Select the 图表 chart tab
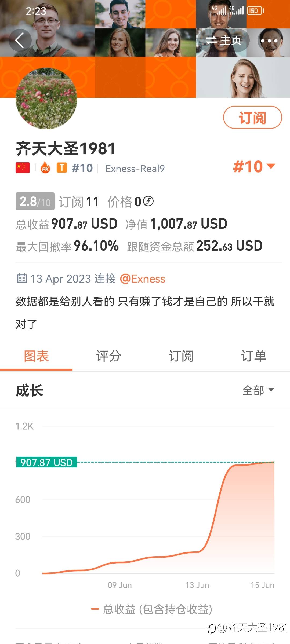Screen dimensions: 290x644 36,356
